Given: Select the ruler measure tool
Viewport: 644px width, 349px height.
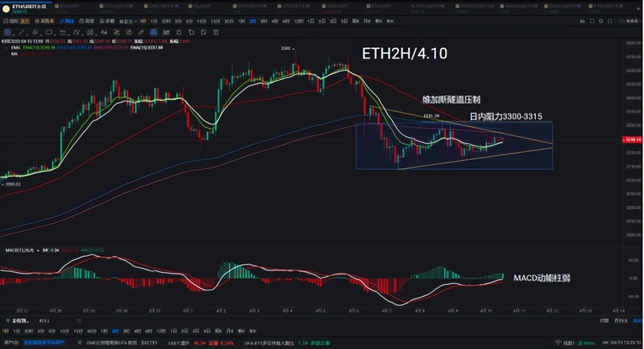Looking at the screenshot, I should coord(141,32).
